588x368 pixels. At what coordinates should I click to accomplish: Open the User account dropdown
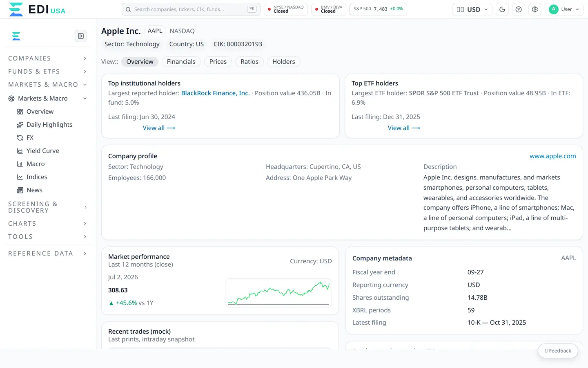(564, 9)
